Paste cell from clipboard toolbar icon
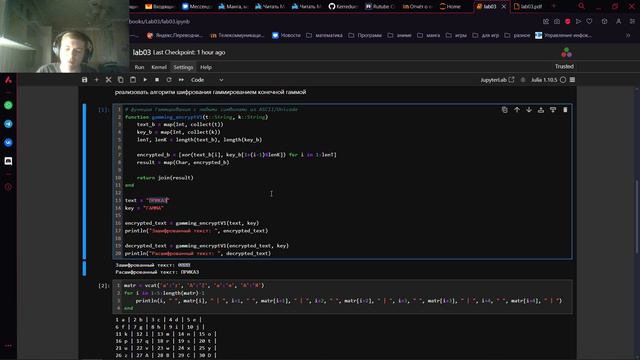640x360 pixels. click(x=133, y=80)
